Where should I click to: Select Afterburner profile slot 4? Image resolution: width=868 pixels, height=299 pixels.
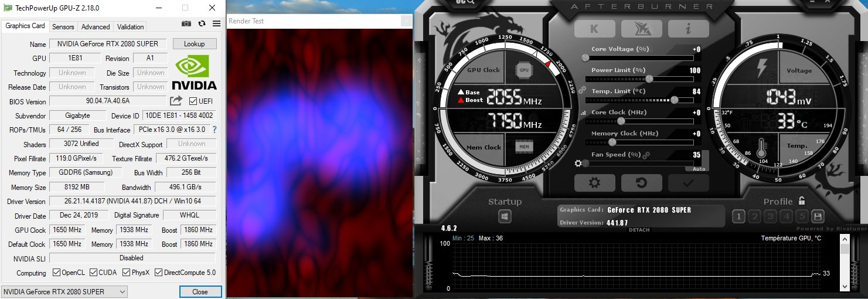(787, 216)
